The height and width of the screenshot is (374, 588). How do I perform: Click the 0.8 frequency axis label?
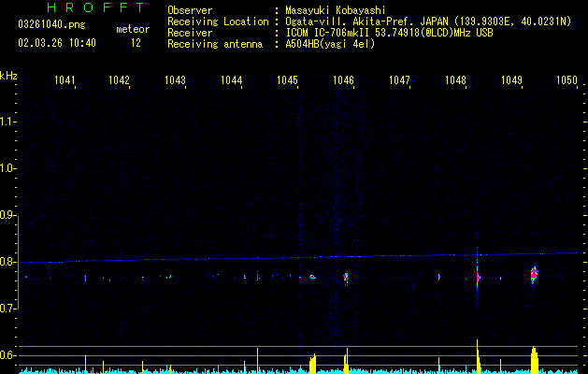[x=7, y=262]
